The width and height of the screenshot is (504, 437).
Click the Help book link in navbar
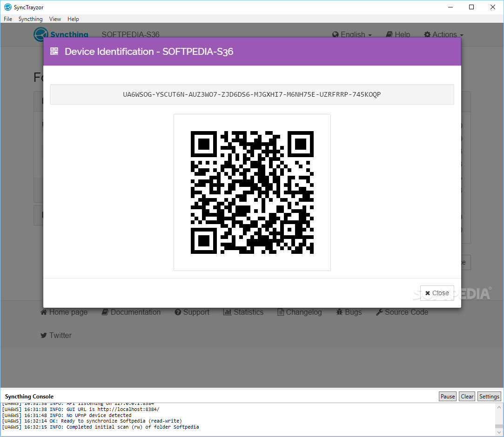tap(398, 34)
